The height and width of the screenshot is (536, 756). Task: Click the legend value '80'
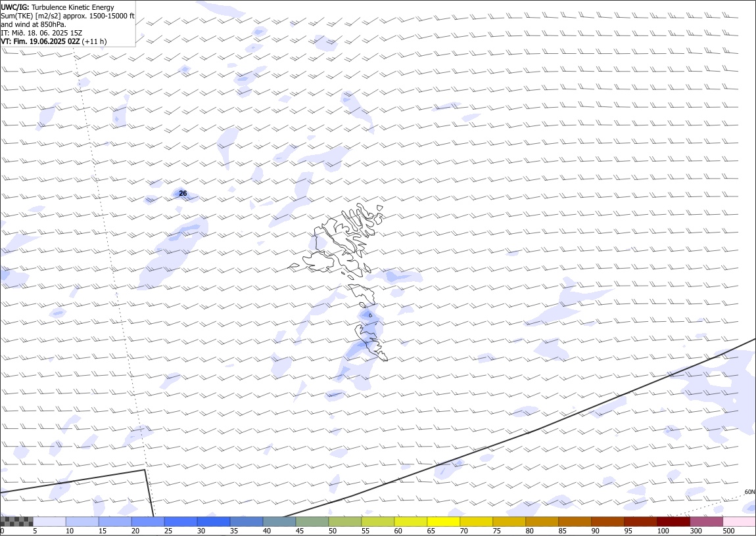click(529, 531)
